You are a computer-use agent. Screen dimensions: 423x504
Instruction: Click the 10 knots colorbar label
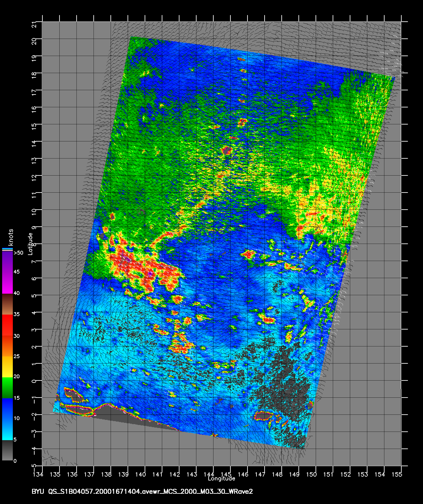pyautogui.click(x=17, y=418)
